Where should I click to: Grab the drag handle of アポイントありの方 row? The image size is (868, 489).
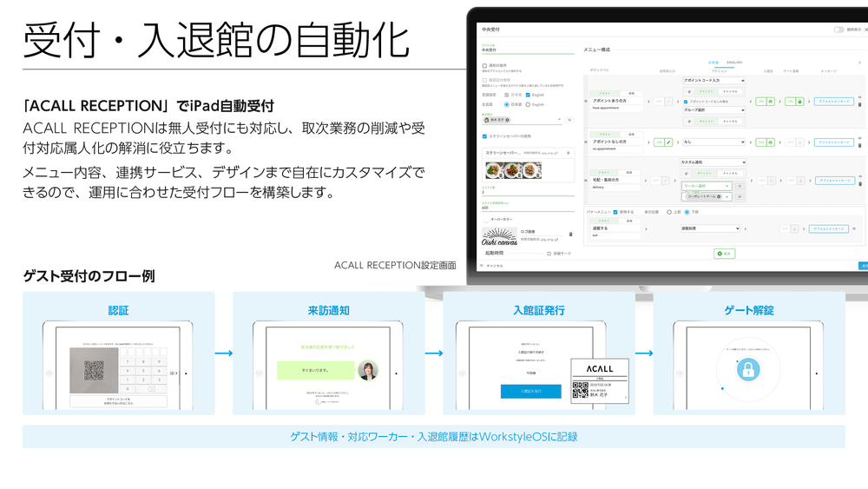pyautogui.click(x=586, y=102)
